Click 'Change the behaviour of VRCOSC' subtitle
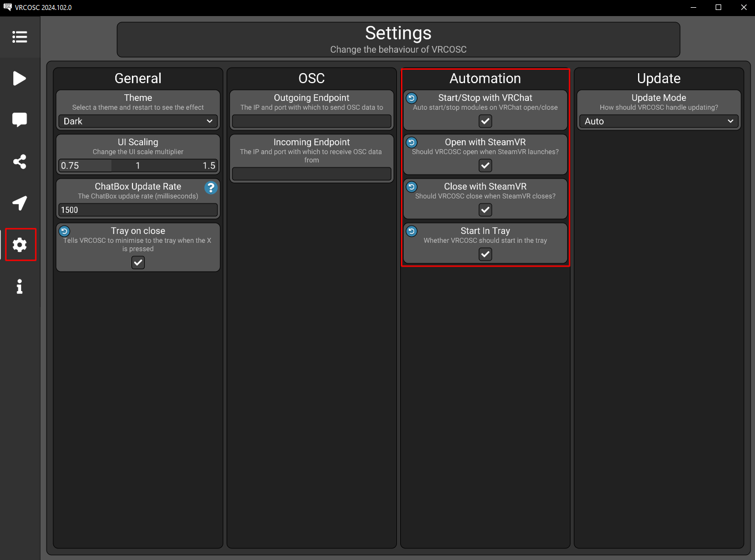Image resolution: width=755 pixels, height=560 pixels. 398,49
